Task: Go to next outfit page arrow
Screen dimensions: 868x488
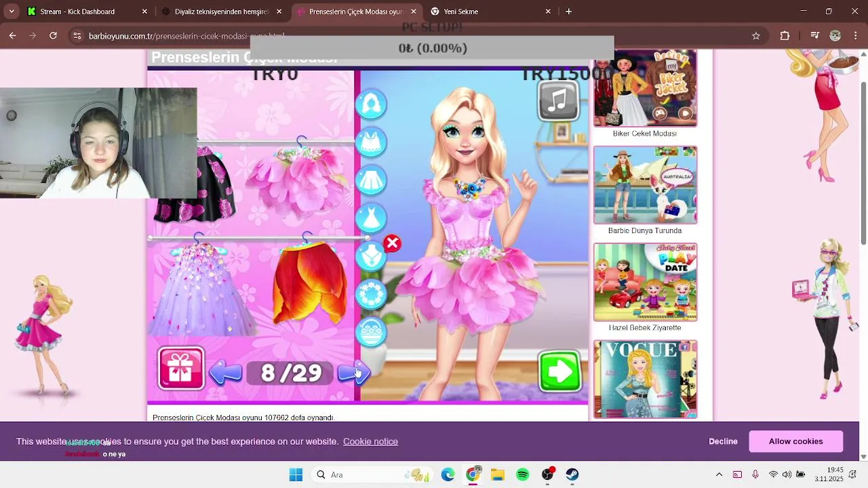Action: coord(353,372)
